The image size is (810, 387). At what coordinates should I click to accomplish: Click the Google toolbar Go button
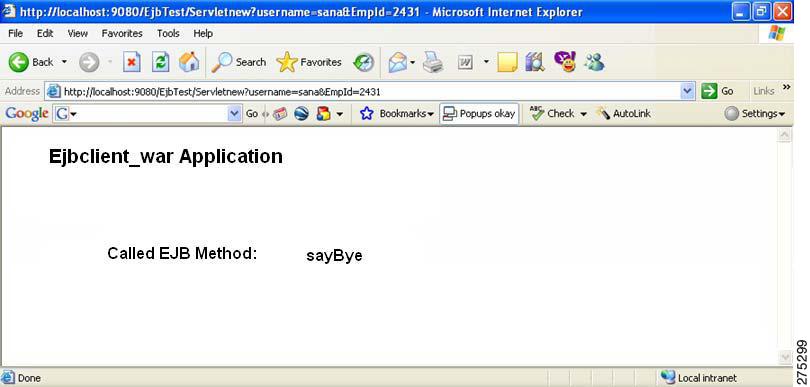click(x=252, y=114)
